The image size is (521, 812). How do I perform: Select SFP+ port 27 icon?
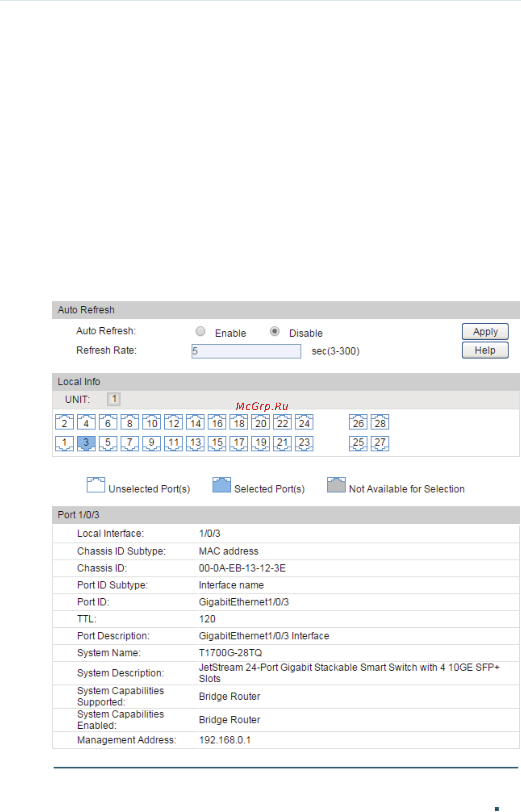click(380, 443)
